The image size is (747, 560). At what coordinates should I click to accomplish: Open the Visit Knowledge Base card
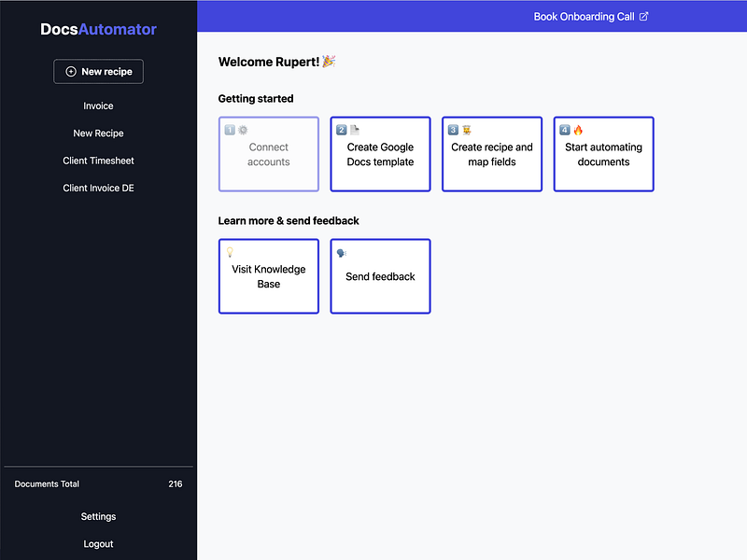[269, 276]
